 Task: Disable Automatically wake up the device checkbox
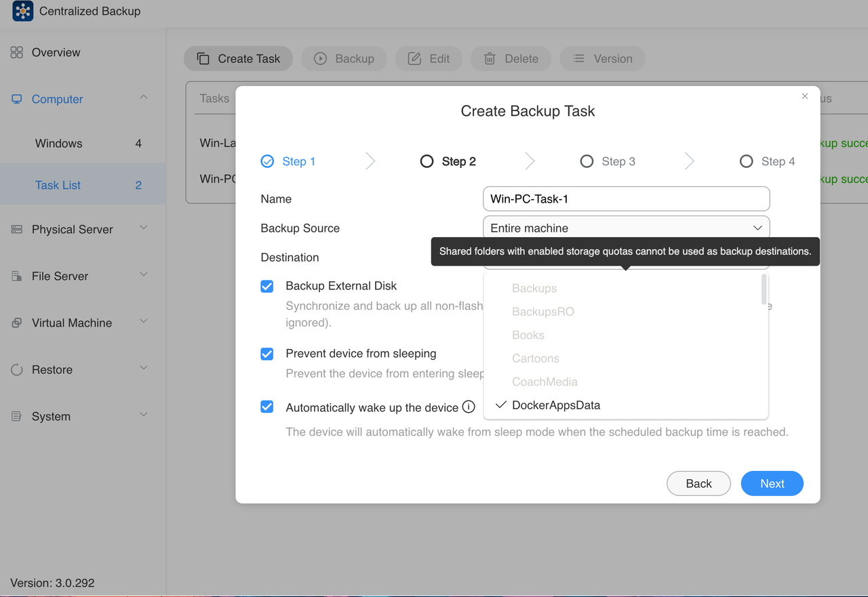(x=267, y=407)
